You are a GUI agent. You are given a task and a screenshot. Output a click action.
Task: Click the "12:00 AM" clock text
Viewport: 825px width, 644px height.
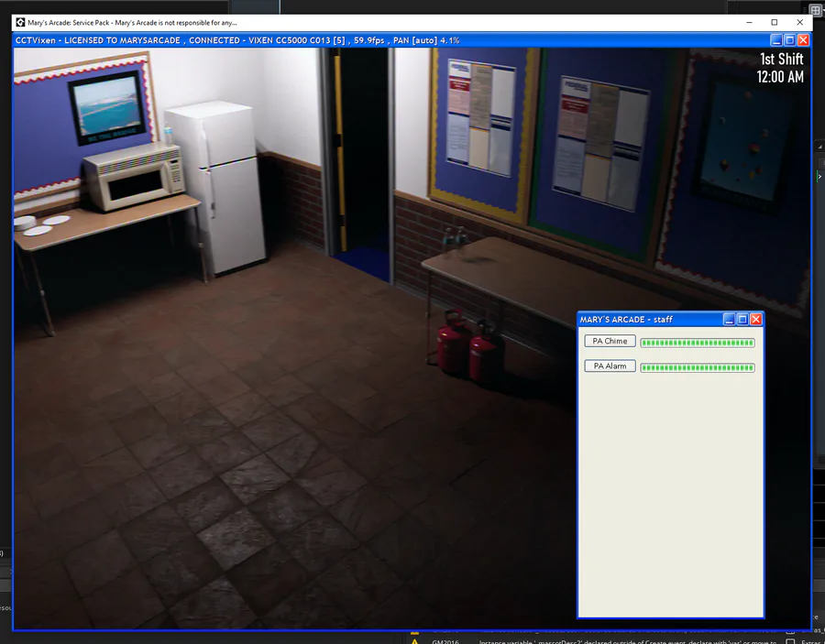[780, 77]
